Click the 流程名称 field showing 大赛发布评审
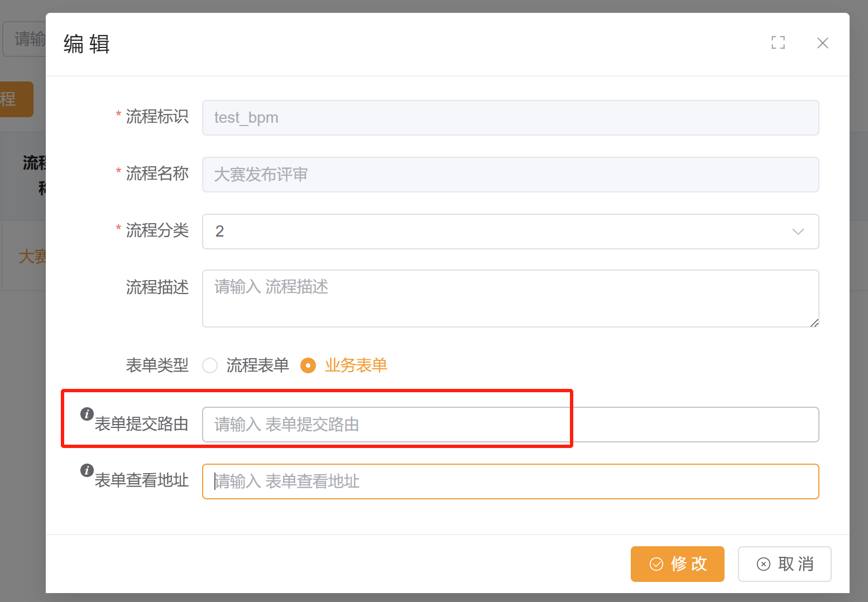Viewport: 868px width, 602px height. (510, 175)
